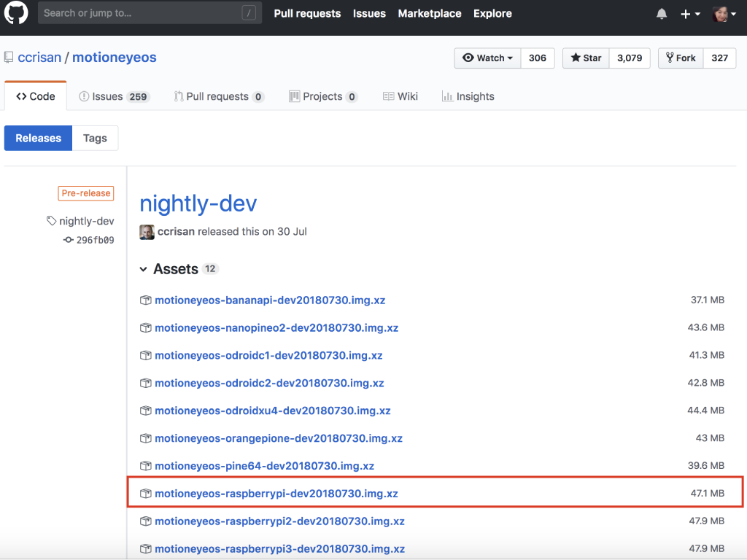Screen dimensions: 747x560
Task: View the 327 forks count
Action: [x=720, y=58]
